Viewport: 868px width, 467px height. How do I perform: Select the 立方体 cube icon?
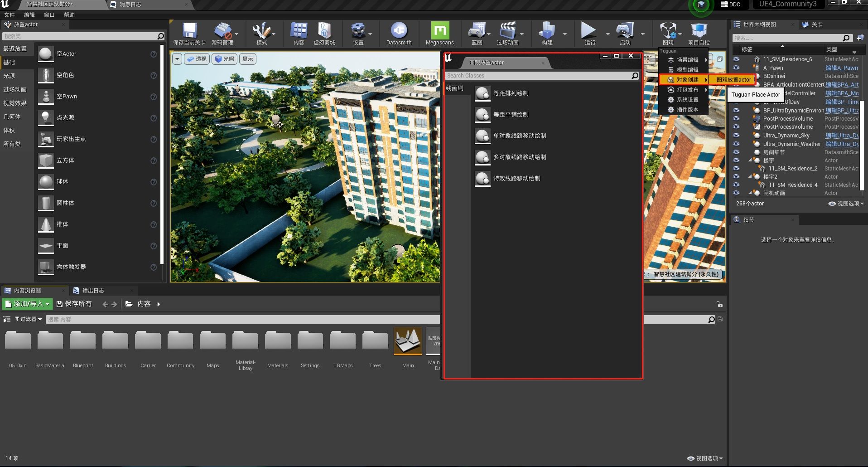(x=46, y=161)
